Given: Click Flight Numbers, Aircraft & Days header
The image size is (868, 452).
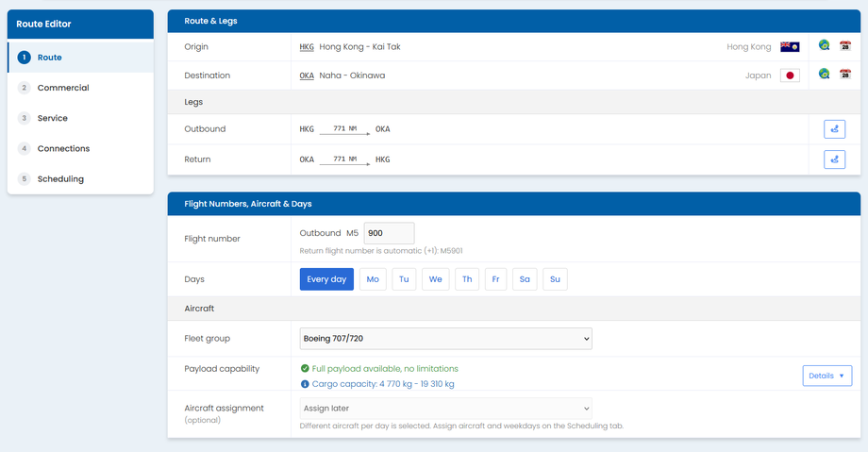Looking at the screenshot, I should (x=513, y=204).
